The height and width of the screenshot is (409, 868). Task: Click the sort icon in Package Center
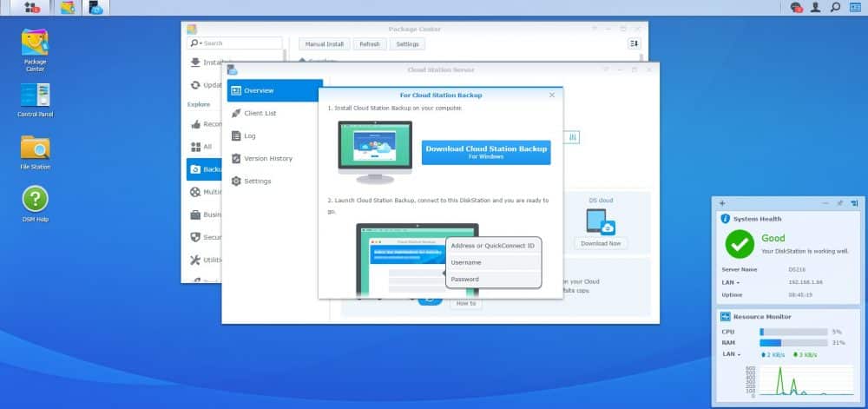(x=635, y=43)
